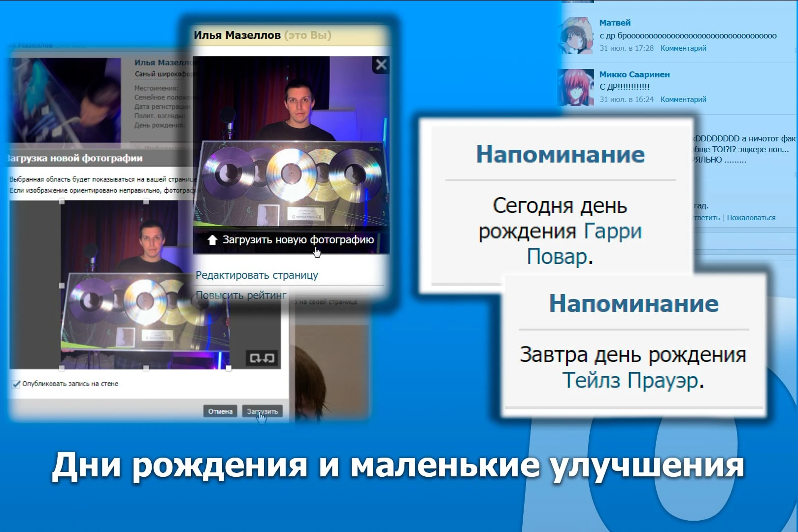Open Редактировать страницу link
Image resolution: width=798 pixels, height=532 pixels.
click(x=257, y=274)
